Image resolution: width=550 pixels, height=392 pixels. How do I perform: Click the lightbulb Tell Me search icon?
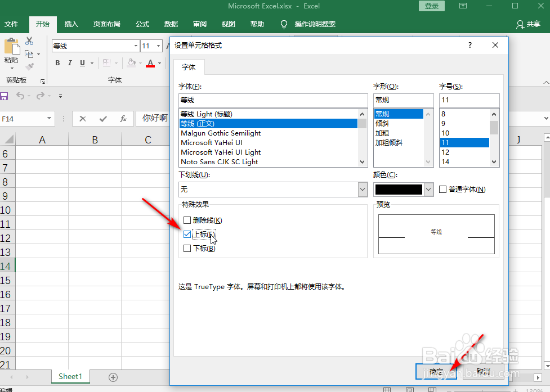[284, 24]
